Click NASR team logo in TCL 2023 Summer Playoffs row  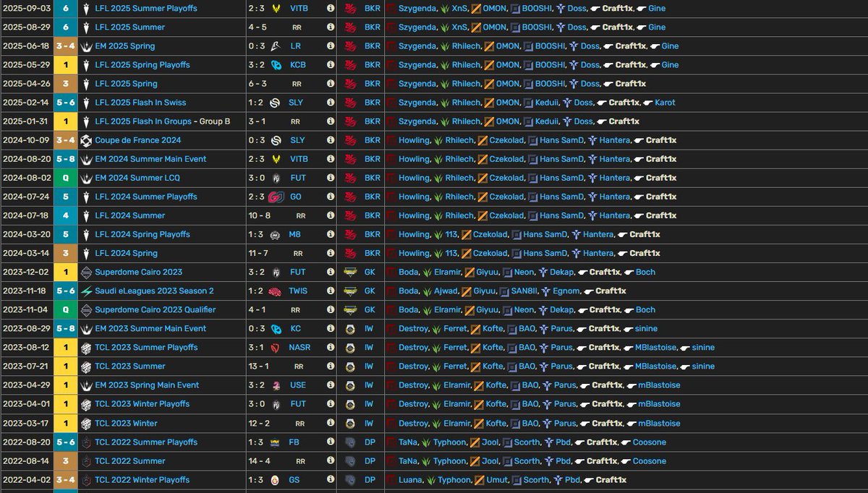point(276,347)
